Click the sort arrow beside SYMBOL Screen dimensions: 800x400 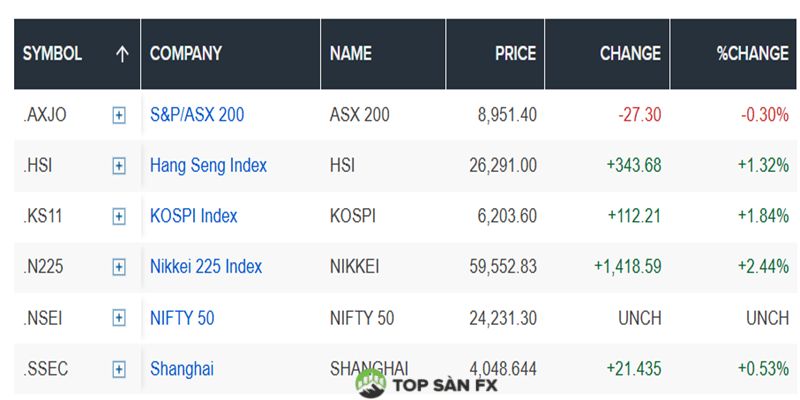pyautogui.click(x=122, y=54)
